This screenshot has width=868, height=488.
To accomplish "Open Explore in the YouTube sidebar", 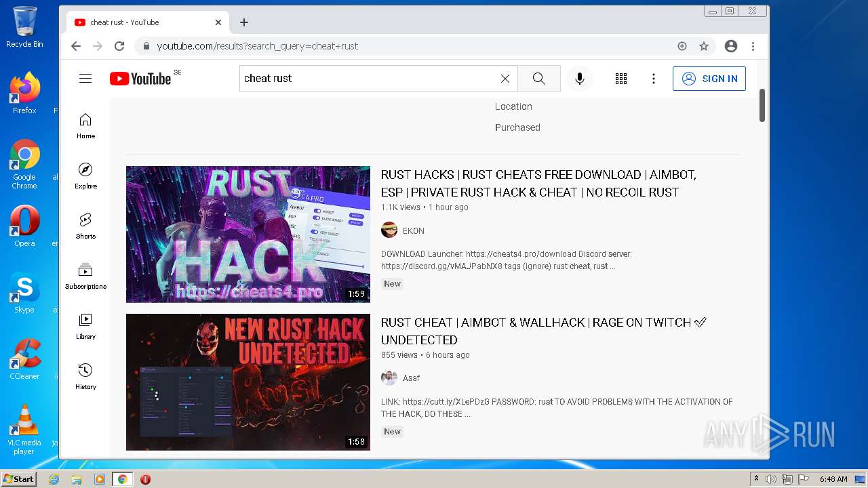I will [x=85, y=176].
